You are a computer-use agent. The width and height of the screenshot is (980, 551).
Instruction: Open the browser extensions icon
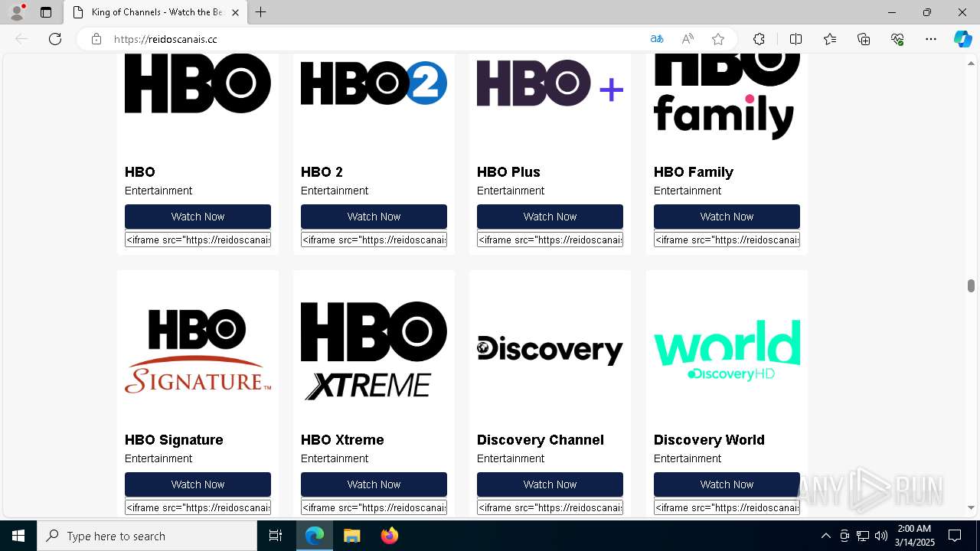tap(759, 39)
